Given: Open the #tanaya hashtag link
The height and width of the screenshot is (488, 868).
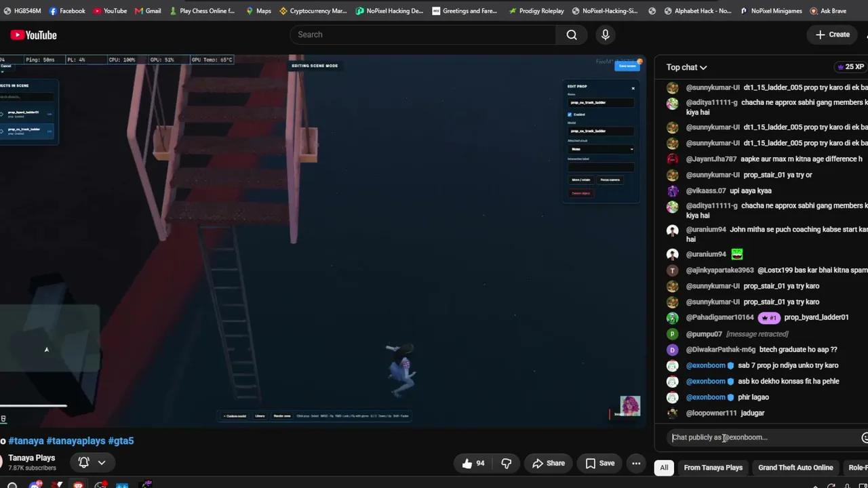Looking at the screenshot, I should [x=26, y=441].
